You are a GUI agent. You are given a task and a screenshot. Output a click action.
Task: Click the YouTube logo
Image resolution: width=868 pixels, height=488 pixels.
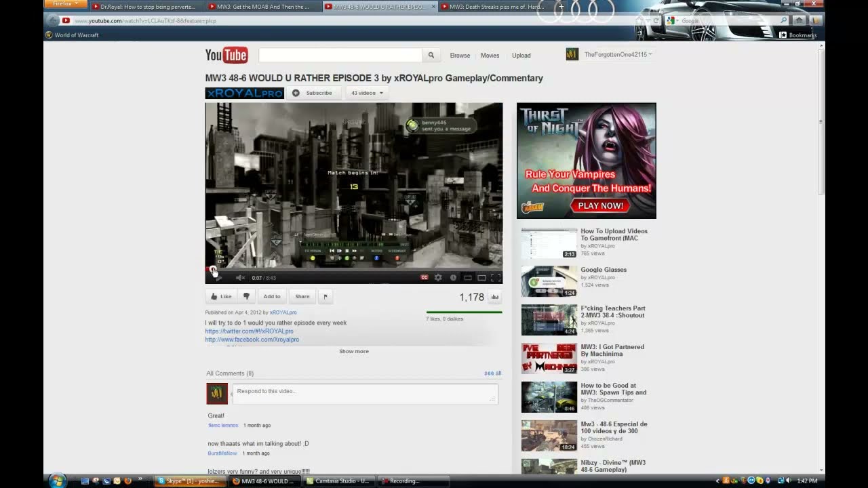(226, 55)
